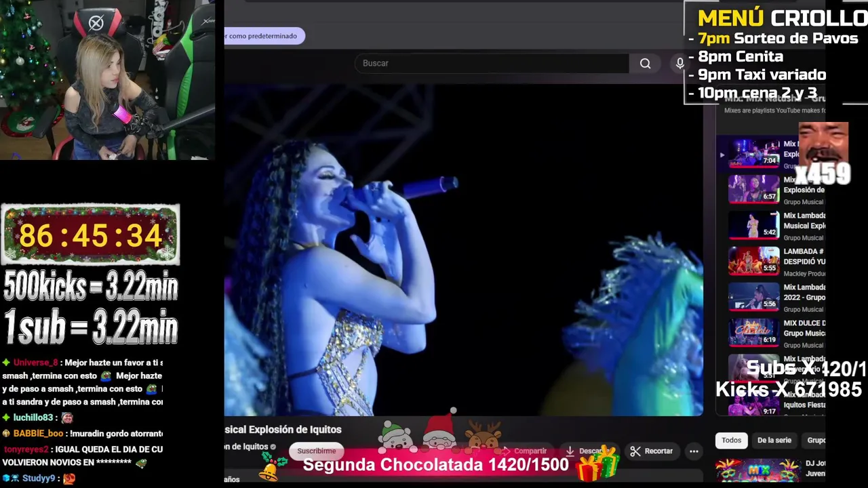
Task: Click the Suscribirme button
Action: coord(316,451)
